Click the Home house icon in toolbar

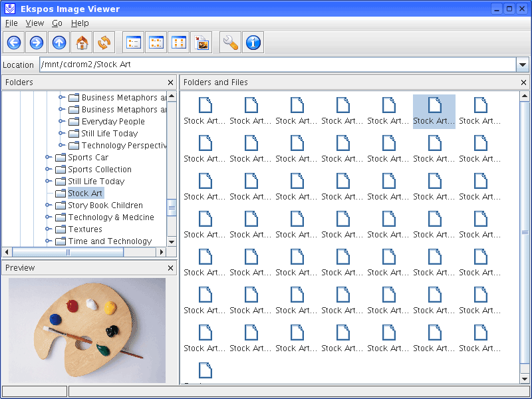pyautogui.click(x=82, y=43)
